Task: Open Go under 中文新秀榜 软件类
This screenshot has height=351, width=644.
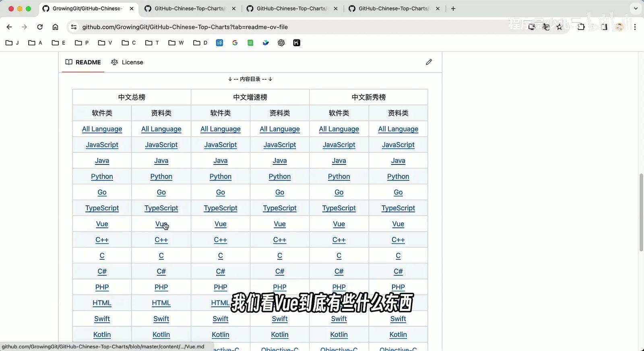Action: [x=339, y=192]
